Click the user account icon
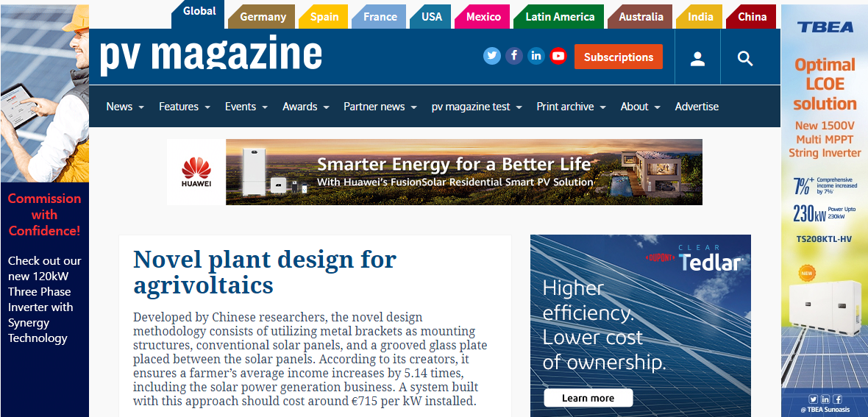Viewport: 868px width, 417px height. (x=697, y=57)
